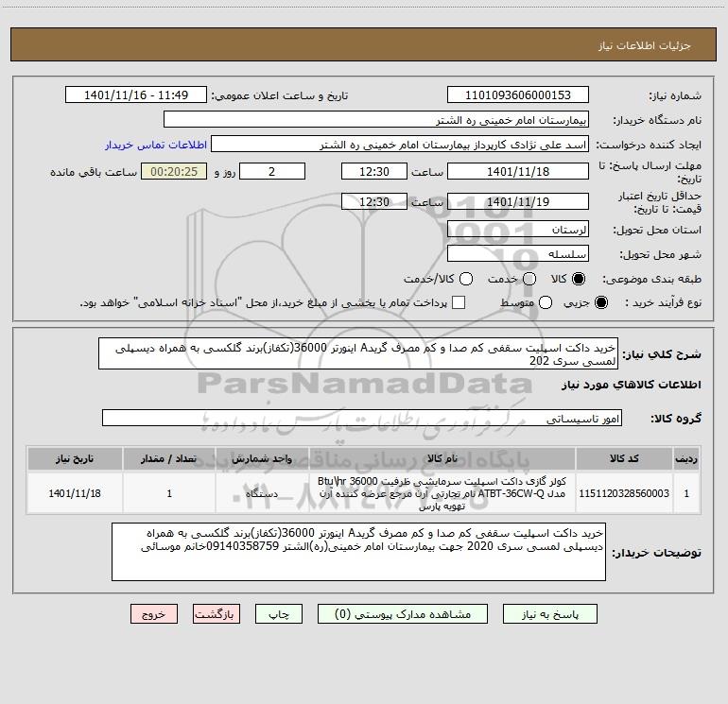This screenshot has width=728, height=704.
Task: Click the نام کالا column header
Action: 442,459
